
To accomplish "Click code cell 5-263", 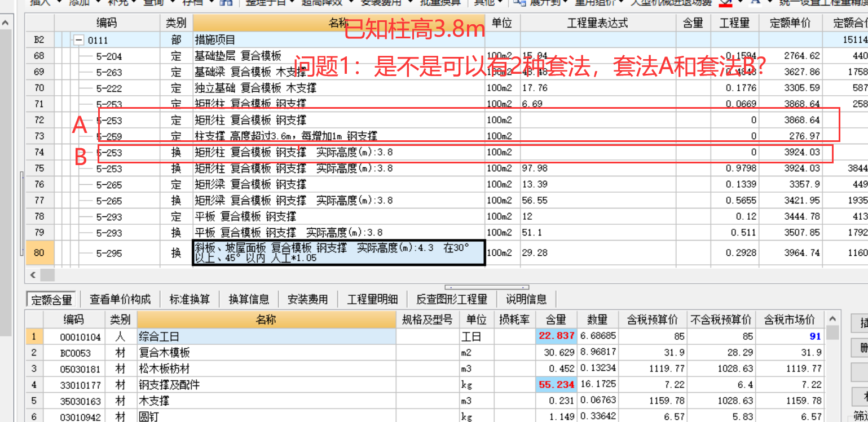I will point(109,72).
